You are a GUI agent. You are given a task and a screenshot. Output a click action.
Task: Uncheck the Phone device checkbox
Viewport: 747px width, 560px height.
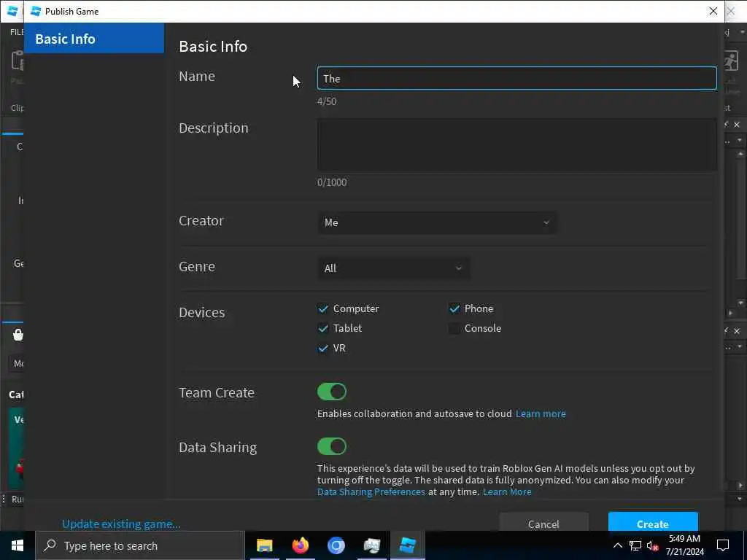point(454,308)
